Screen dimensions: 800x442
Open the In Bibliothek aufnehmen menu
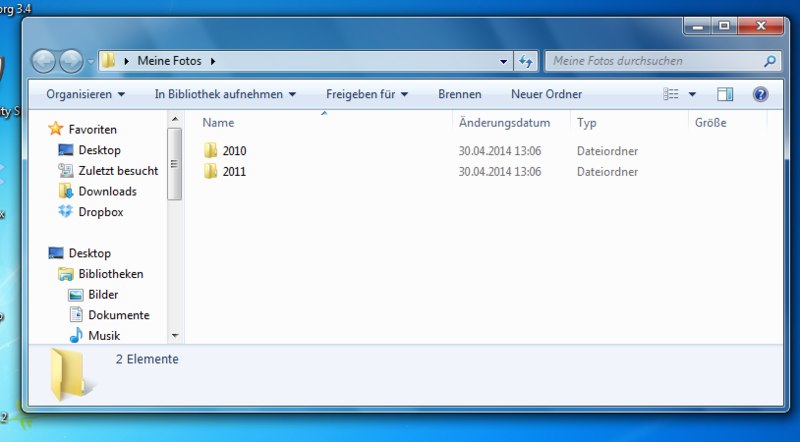point(225,94)
